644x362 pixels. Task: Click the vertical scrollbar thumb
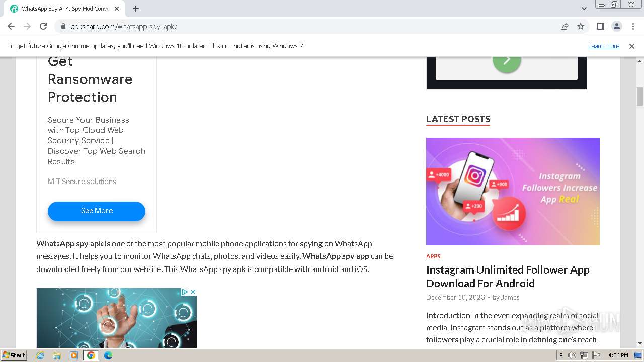[x=640, y=97]
